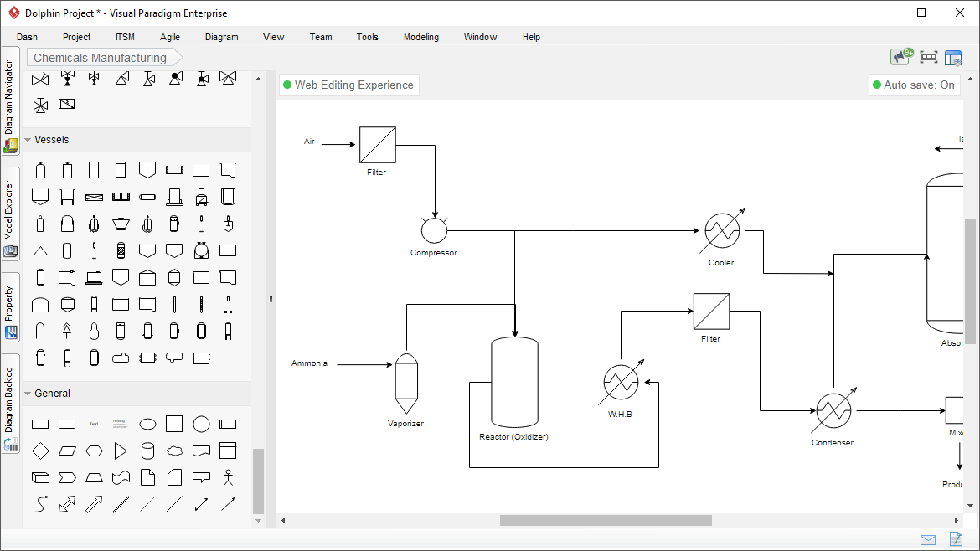The height and width of the screenshot is (551, 980).
Task: Select the Compressor shape in diagram
Action: (435, 230)
